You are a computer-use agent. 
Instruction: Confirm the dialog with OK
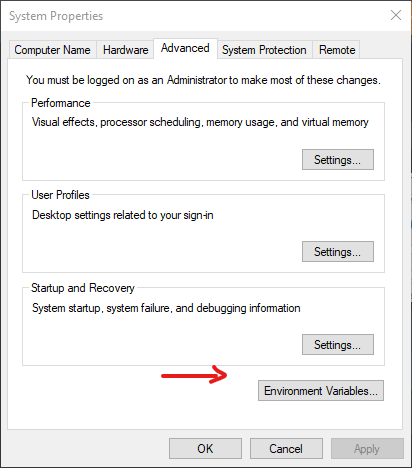pos(205,449)
